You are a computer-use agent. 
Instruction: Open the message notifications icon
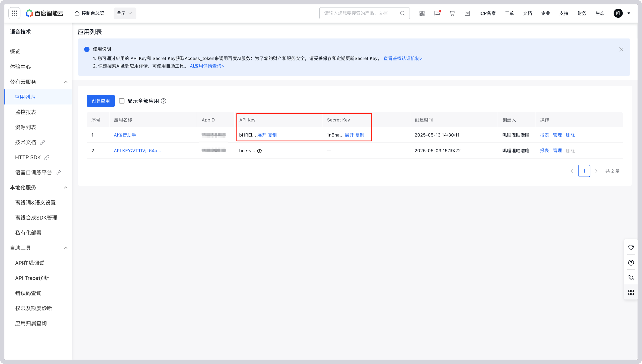tap(437, 13)
